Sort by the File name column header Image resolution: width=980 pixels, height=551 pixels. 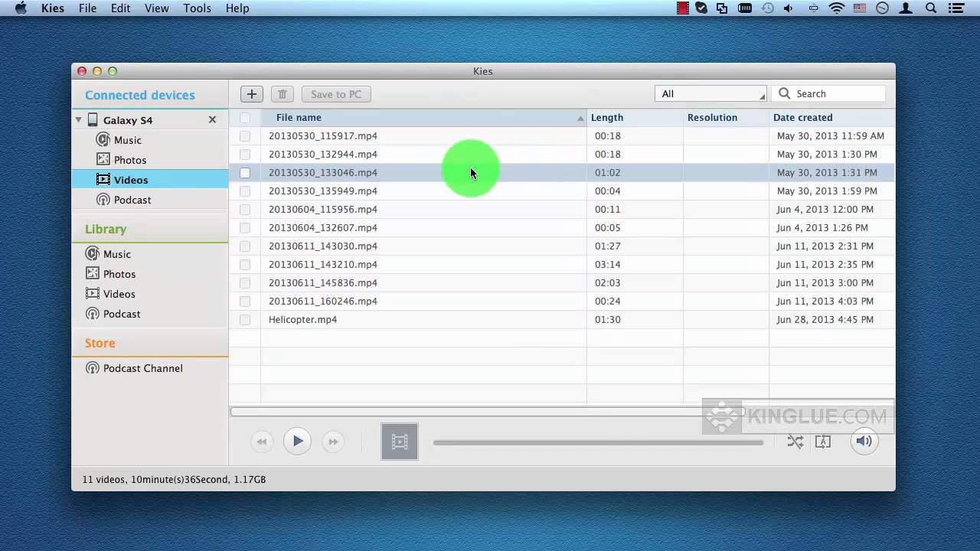[423, 118]
